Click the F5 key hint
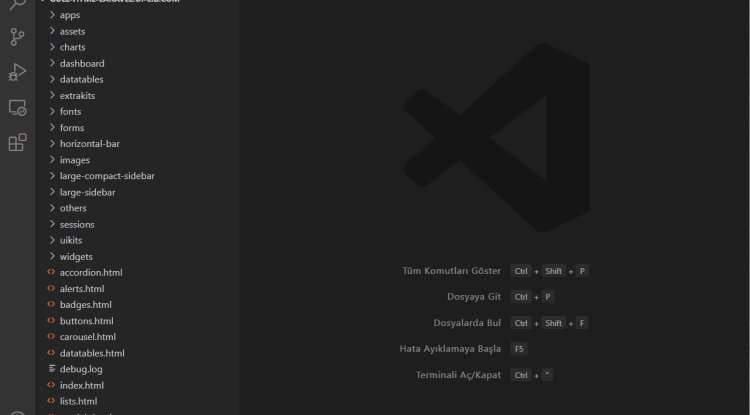The width and height of the screenshot is (750, 415). [518, 349]
